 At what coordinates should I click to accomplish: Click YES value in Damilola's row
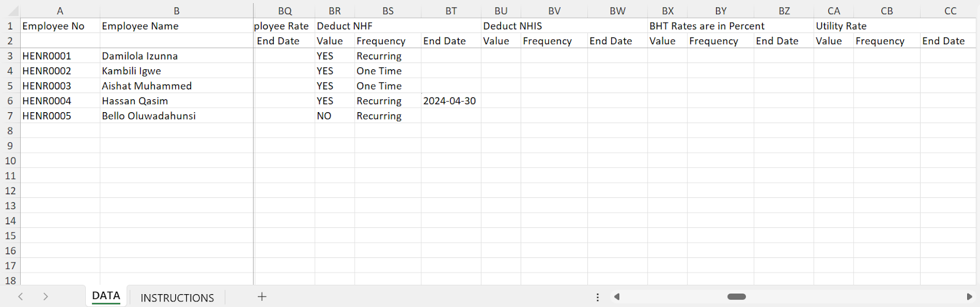coord(334,56)
